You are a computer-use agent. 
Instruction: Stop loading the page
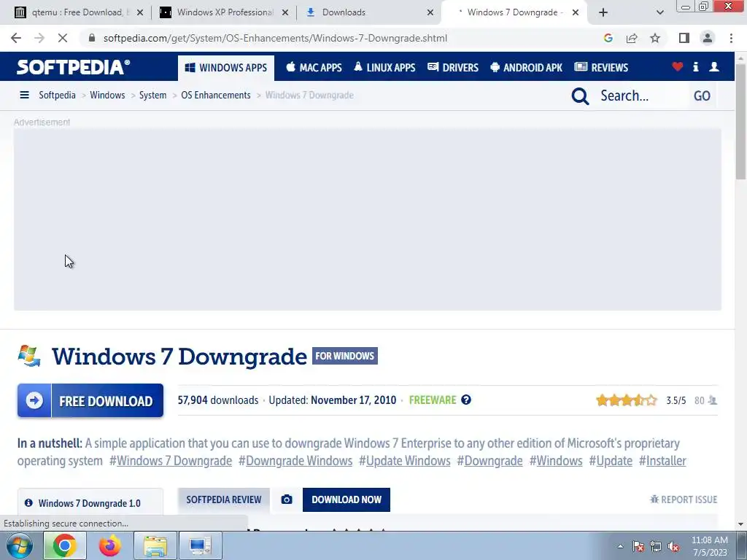pos(63,38)
